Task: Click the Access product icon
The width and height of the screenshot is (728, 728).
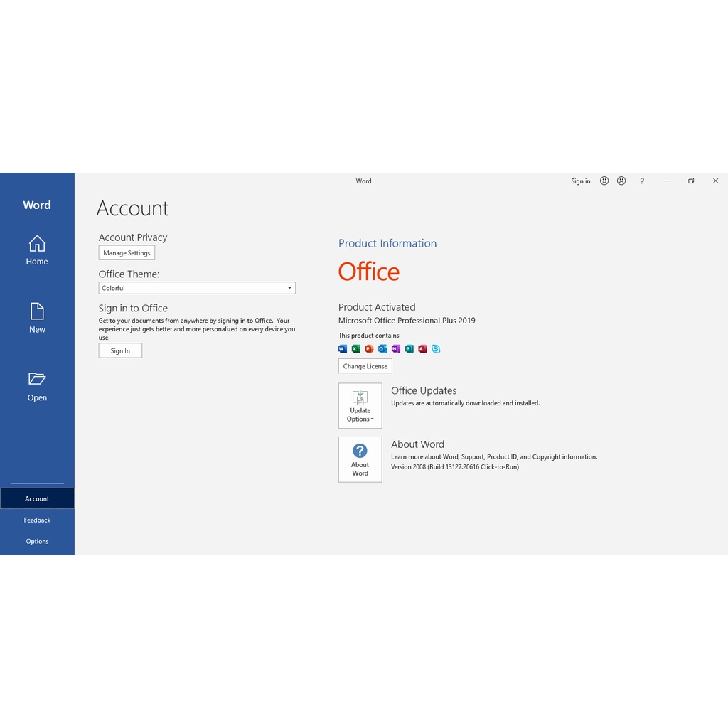Action: pyautogui.click(x=422, y=348)
